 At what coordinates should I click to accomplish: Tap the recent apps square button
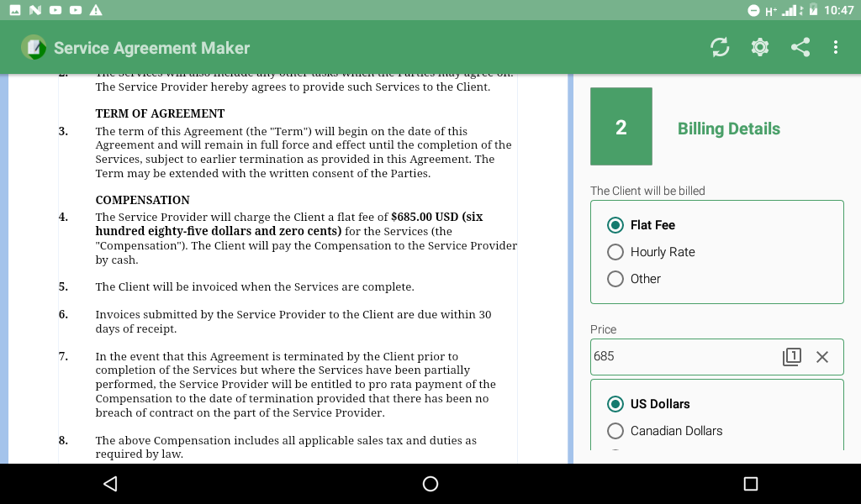click(751, 484)
